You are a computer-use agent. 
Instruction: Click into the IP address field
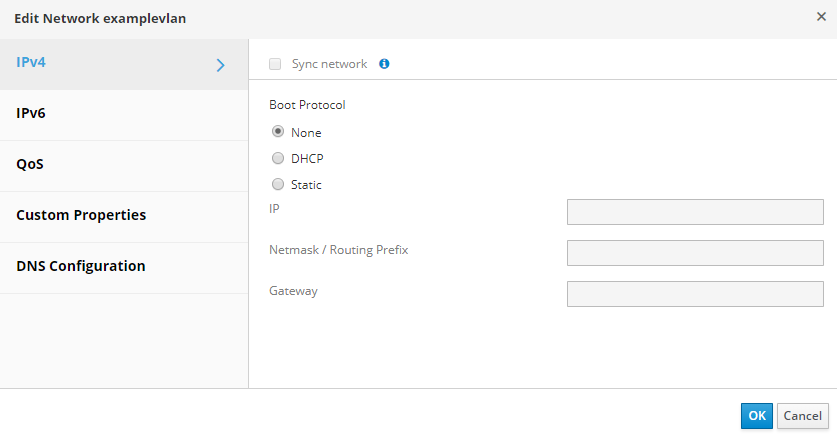tap(695, 212)
